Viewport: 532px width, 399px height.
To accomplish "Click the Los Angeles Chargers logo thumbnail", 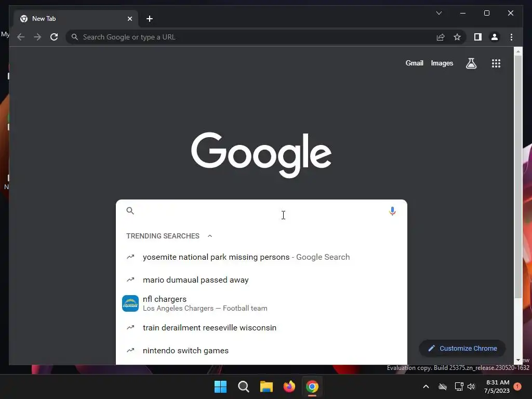I will tap(130, 303).
